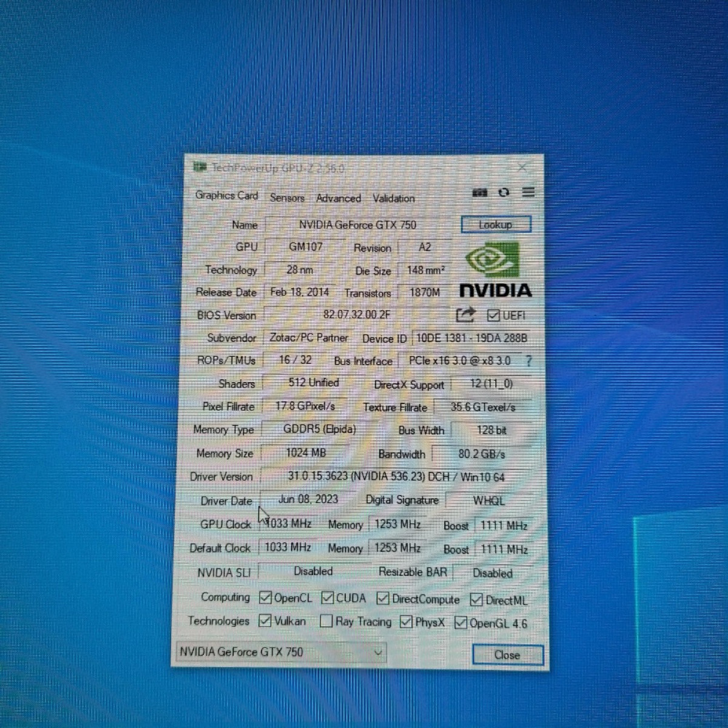
Task: Click the Memory Size field 1024 MB
Action: pyautogui.click(x=306, y=453)
